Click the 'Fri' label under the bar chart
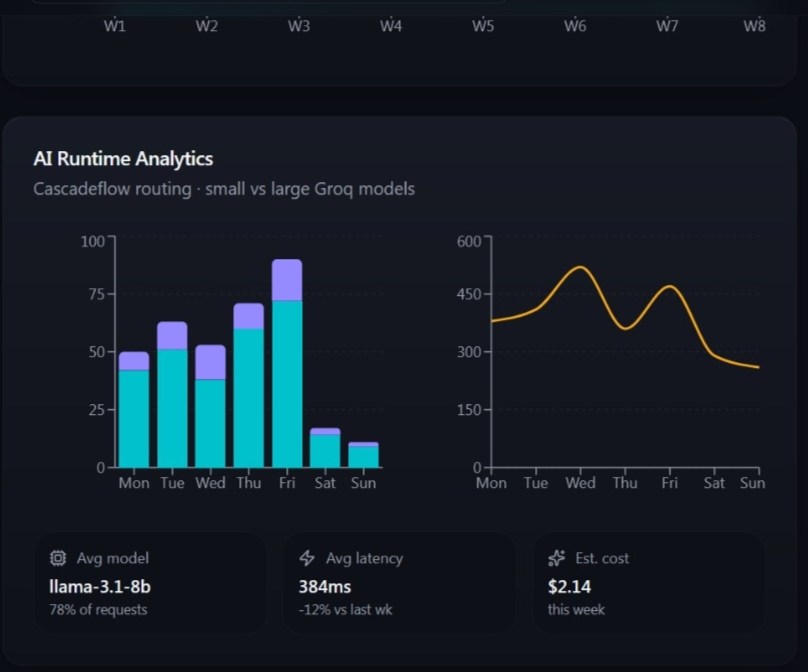Screen dimensions: 808x672 click(287, 483)
